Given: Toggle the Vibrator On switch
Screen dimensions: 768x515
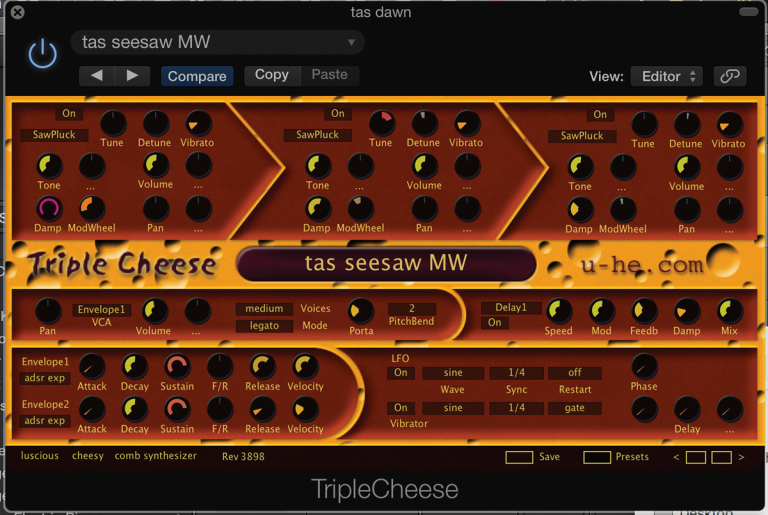Looking at the screenshot, I should [x=401, y=408].
